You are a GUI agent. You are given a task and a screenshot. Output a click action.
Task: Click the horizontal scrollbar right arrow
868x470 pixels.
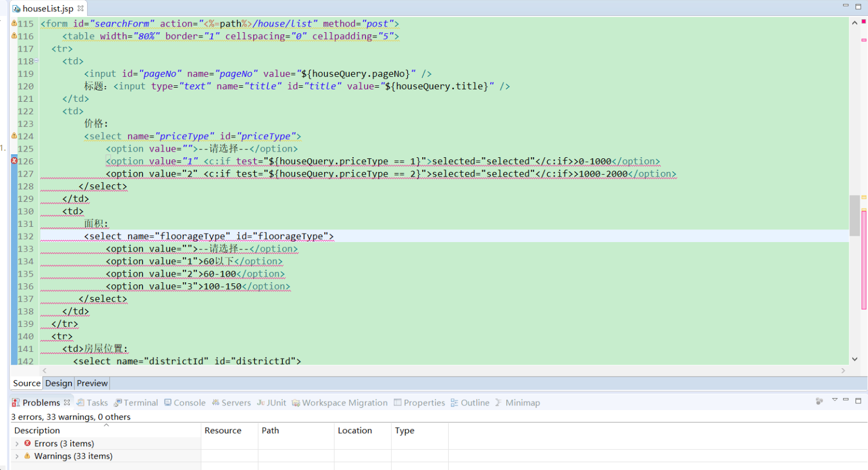[843, 370]
